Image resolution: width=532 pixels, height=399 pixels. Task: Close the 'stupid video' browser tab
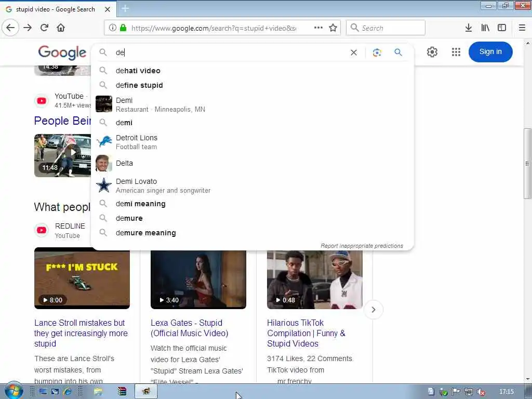[x=108, y=9]
